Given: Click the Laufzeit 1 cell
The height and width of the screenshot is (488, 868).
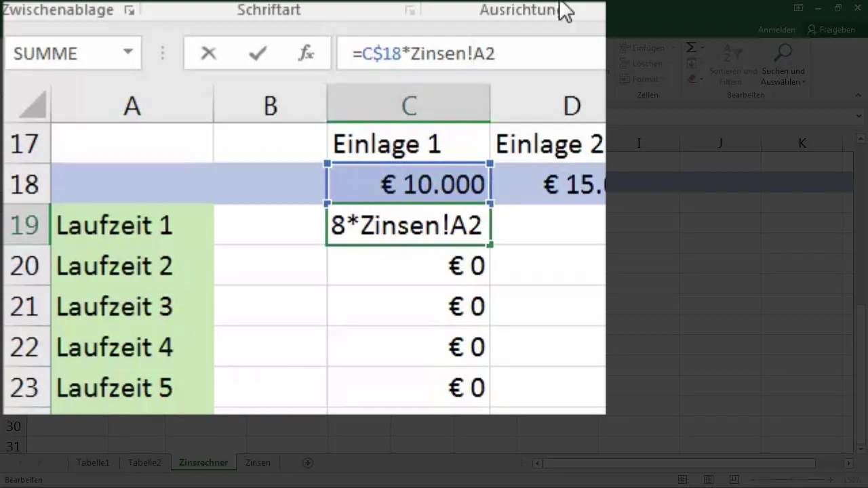Looking at the screenshot, I should coord(132,225).
